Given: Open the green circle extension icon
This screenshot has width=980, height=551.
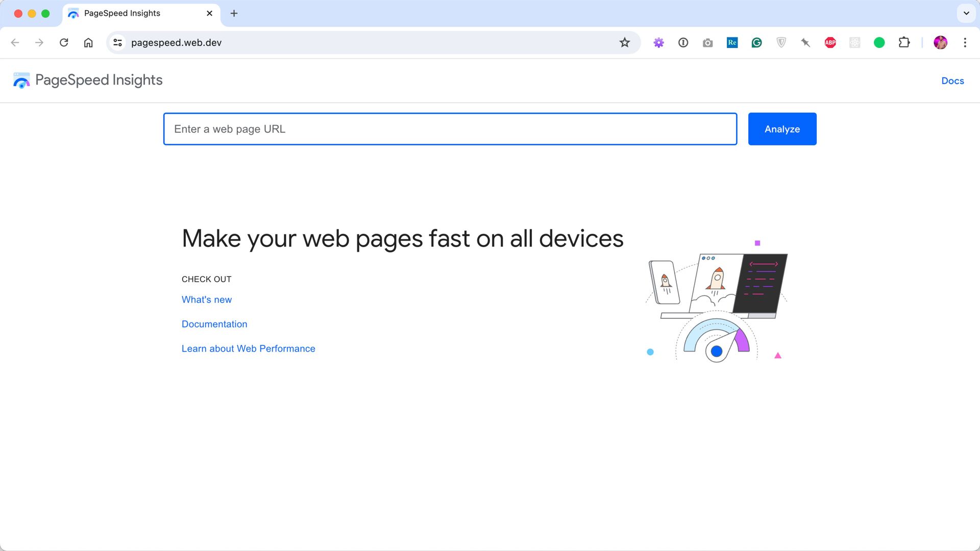Looking at the screenshot, I should click(x=879, y=43).
